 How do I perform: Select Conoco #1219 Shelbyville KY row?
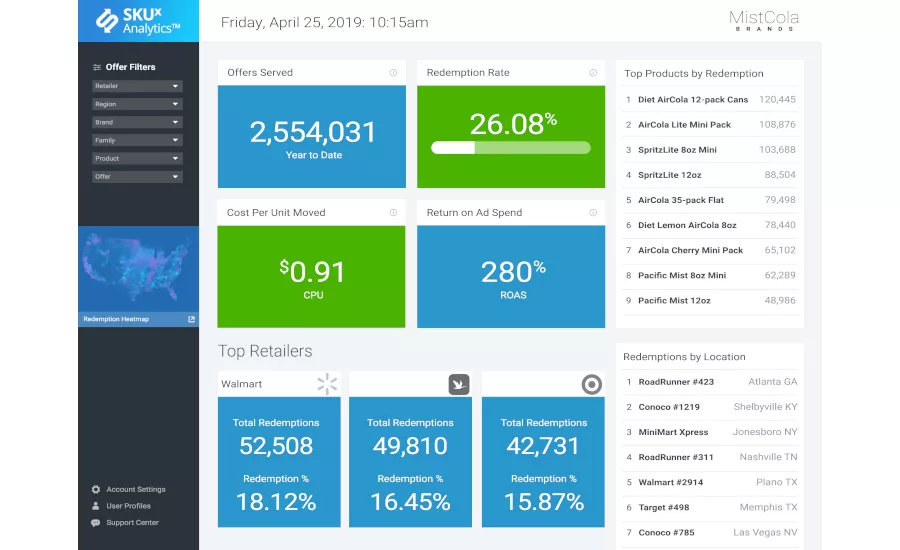[x=711, y=407]
